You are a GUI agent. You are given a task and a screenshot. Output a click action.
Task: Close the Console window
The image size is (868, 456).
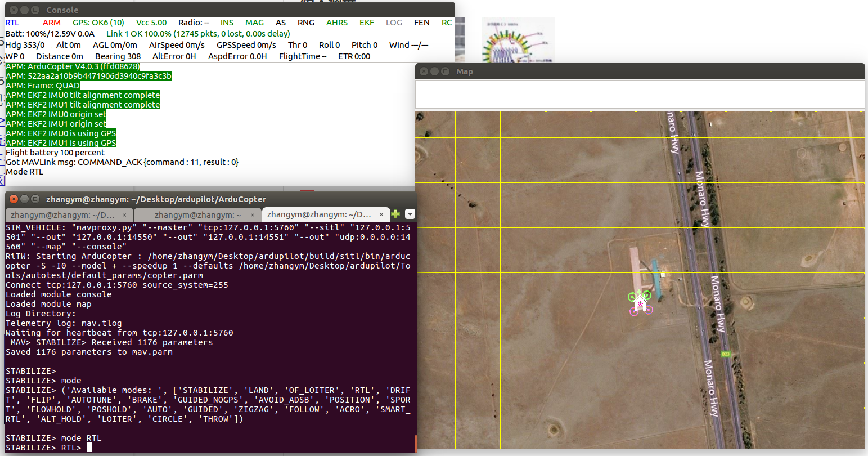(x=15, y=10)
